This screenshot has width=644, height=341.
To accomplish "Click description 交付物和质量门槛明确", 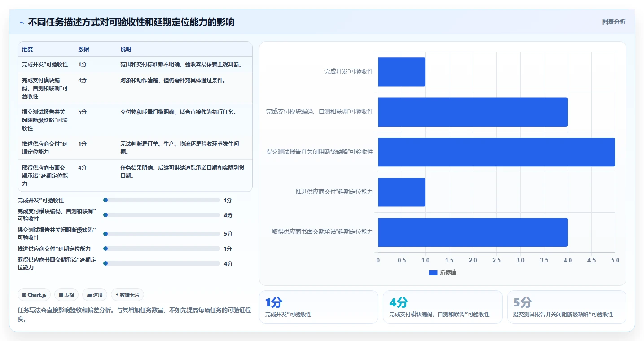I will [178, 112].
